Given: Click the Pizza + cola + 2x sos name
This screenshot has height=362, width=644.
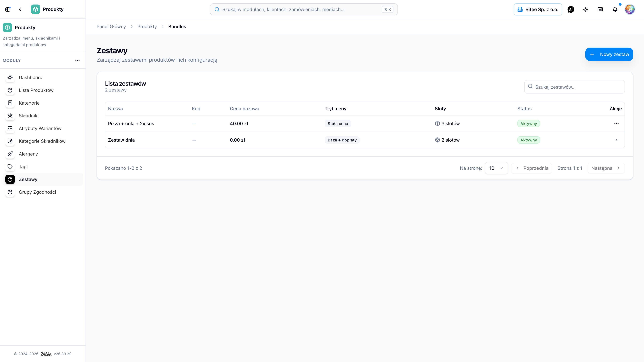Looking at the screenshot, I should tap(131, 123).
